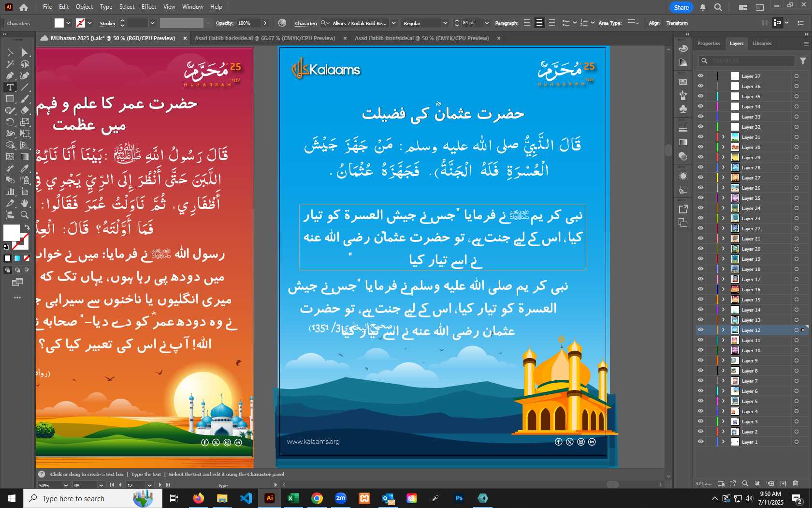Hide Layer 37 with eye icon

click(x=700, y=76)
